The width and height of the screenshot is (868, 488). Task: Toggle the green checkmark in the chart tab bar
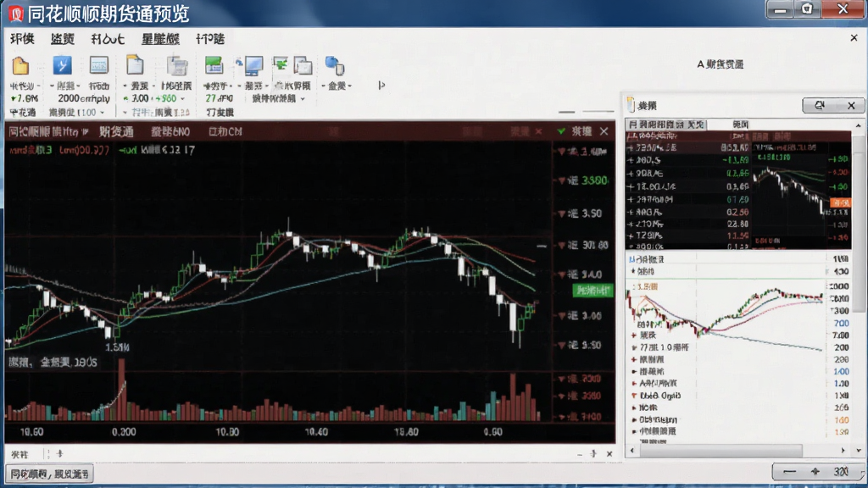(561, 131)
